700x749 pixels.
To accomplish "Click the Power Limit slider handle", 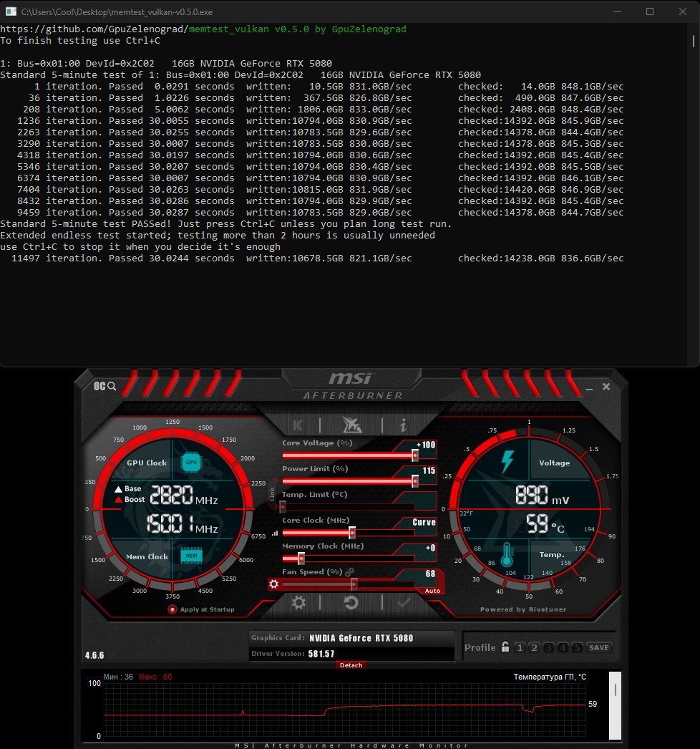I will pos(415,481).
